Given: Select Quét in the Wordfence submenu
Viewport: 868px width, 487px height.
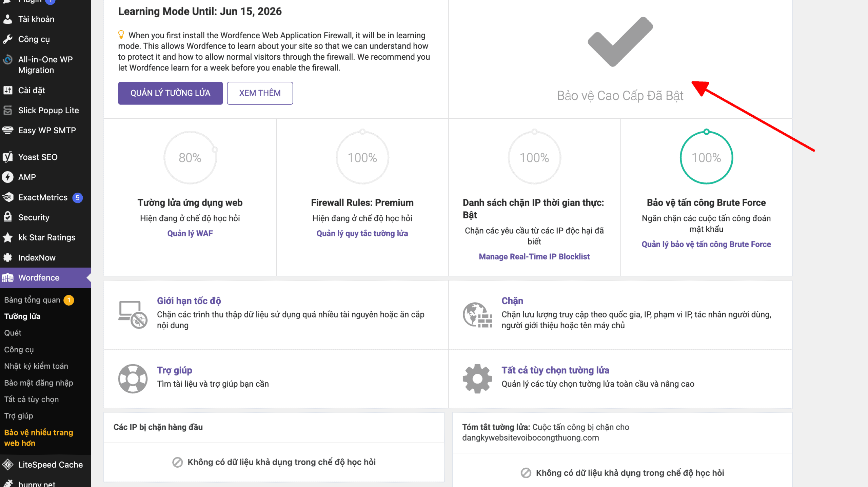Looking at the screenshot, I should 13,333.
